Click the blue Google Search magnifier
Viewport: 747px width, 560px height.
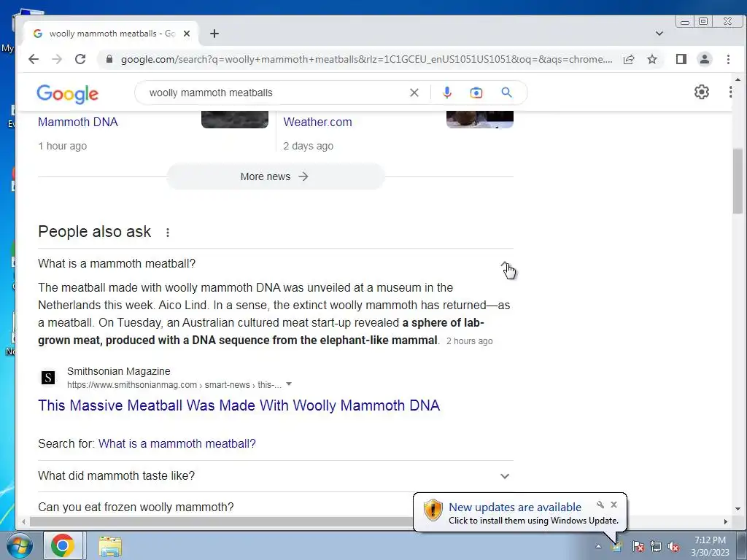tap(506, 93)
